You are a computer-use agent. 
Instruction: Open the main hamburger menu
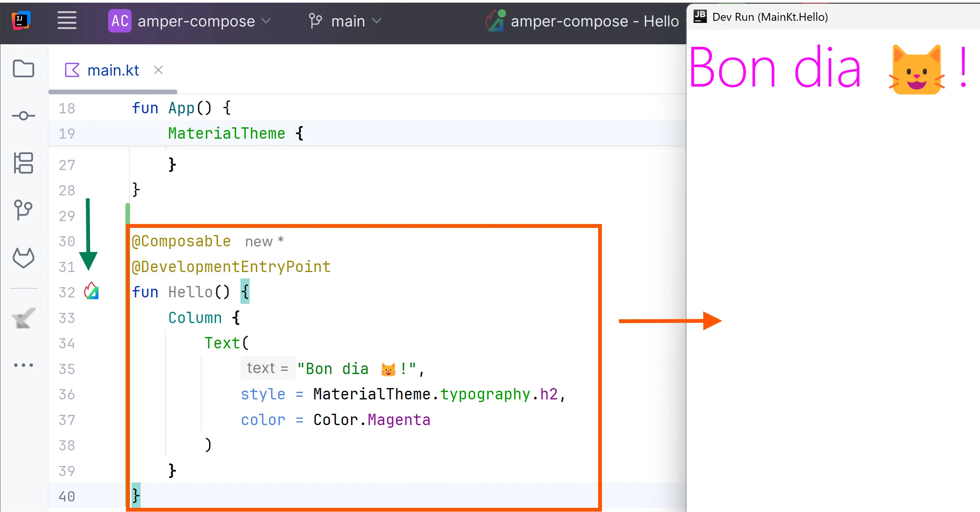click(x=67, y=20)
